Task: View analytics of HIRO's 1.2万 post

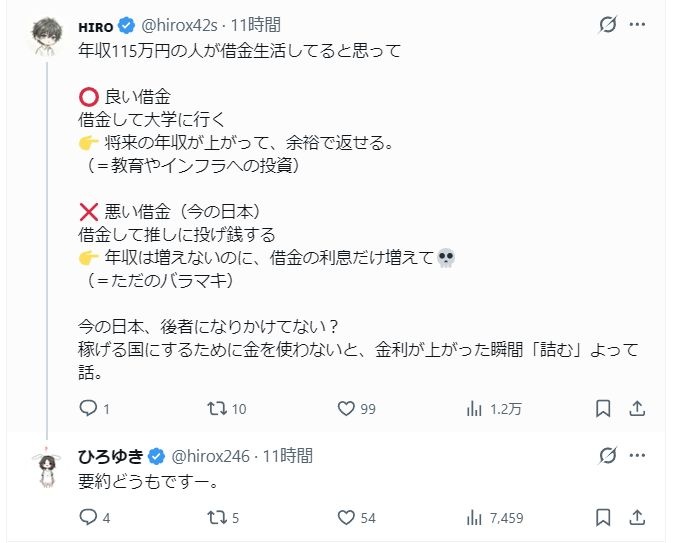Action: click(476, 408)
